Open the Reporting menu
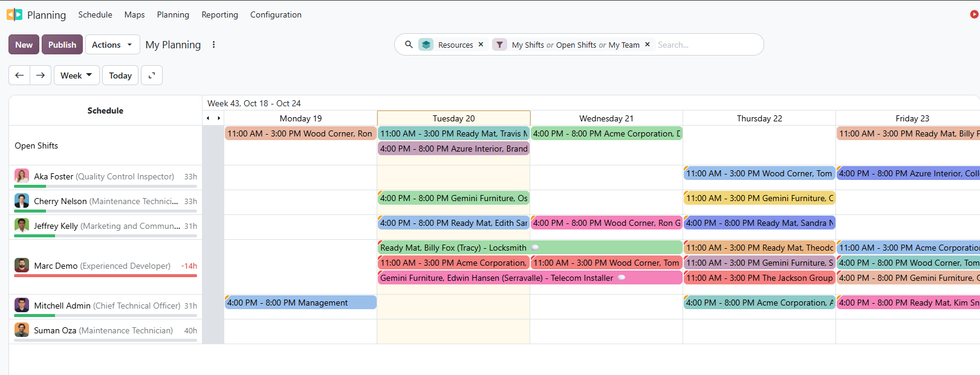The image size is (980, 375). [x=219, y=14]
